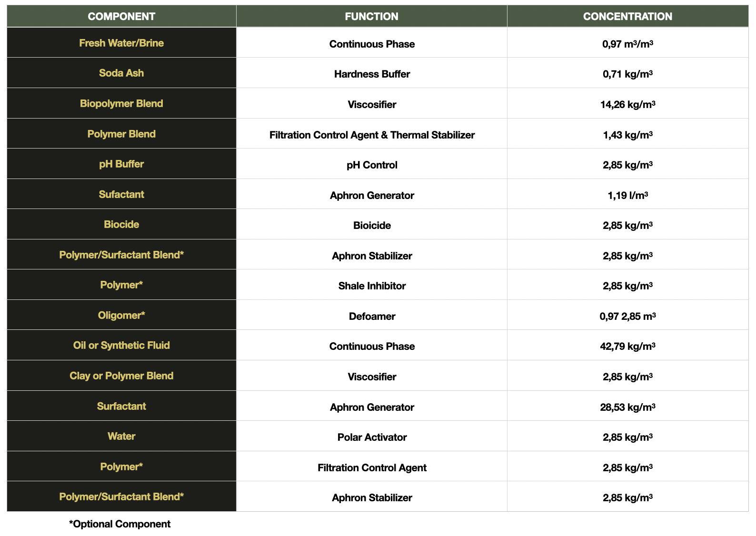
Task: Select the *Optional Component footnote text
Action: pyautogui.click(x=119, y=524)
